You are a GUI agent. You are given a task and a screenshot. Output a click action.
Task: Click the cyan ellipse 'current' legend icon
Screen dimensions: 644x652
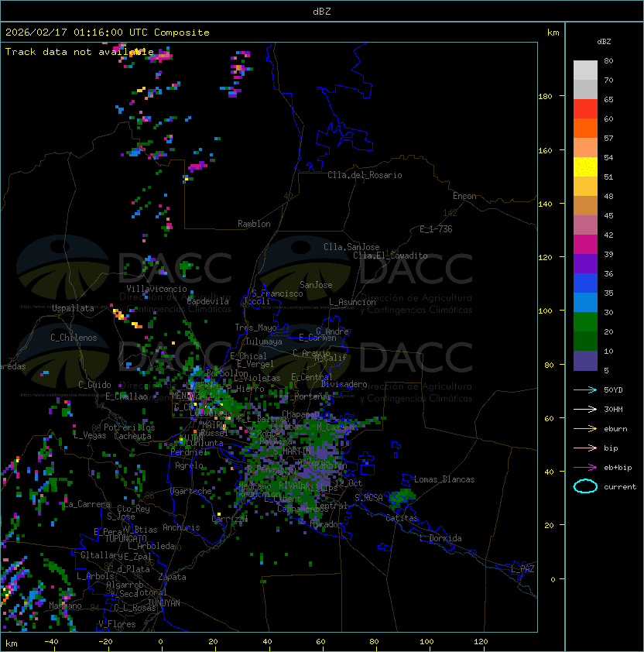click(x=585, y=486)
